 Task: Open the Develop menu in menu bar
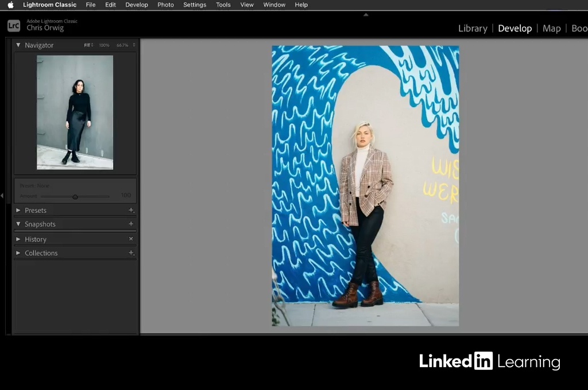(137, 5)
